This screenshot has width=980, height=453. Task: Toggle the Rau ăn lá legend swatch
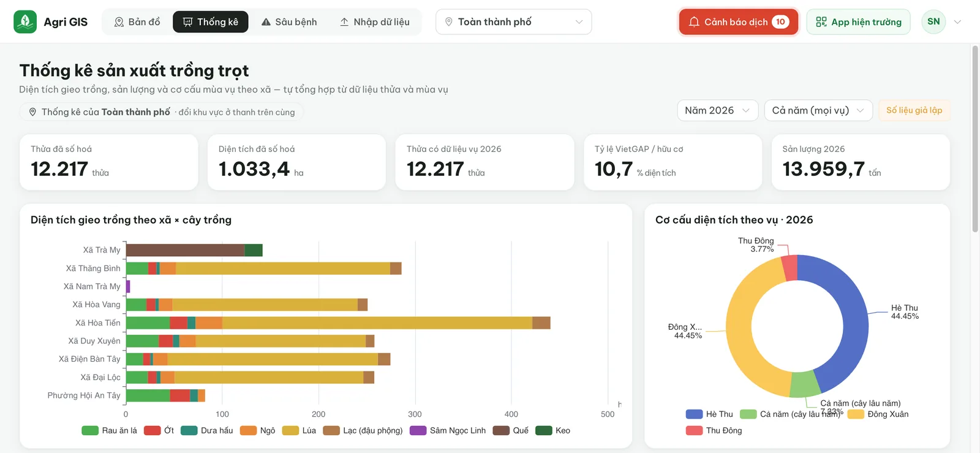[x=90, y=430]
